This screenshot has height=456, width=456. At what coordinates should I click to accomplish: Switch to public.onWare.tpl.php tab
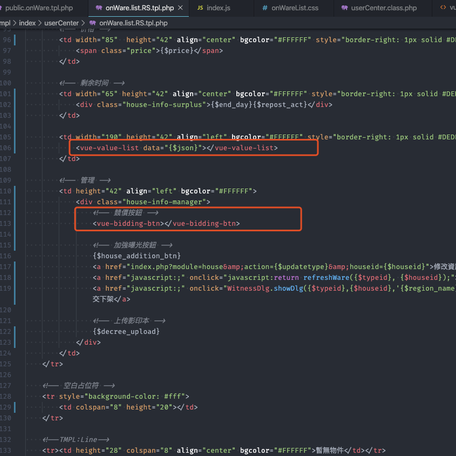point(39,8)
